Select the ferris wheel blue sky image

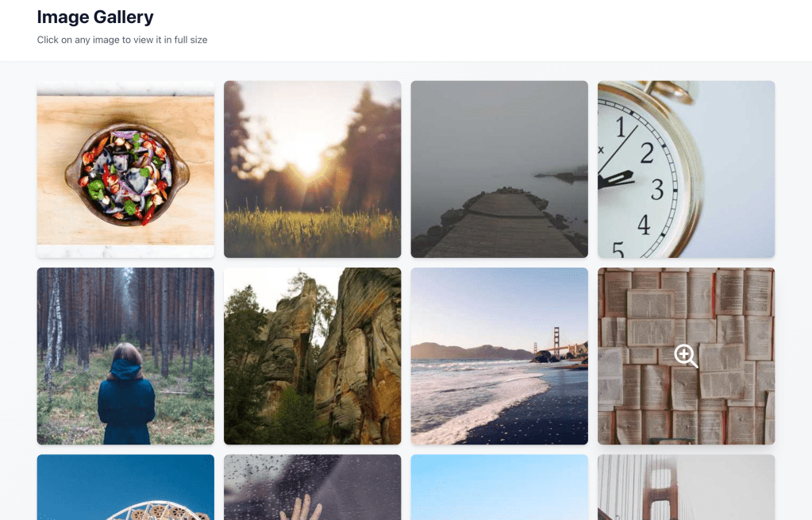pos(125,487)
